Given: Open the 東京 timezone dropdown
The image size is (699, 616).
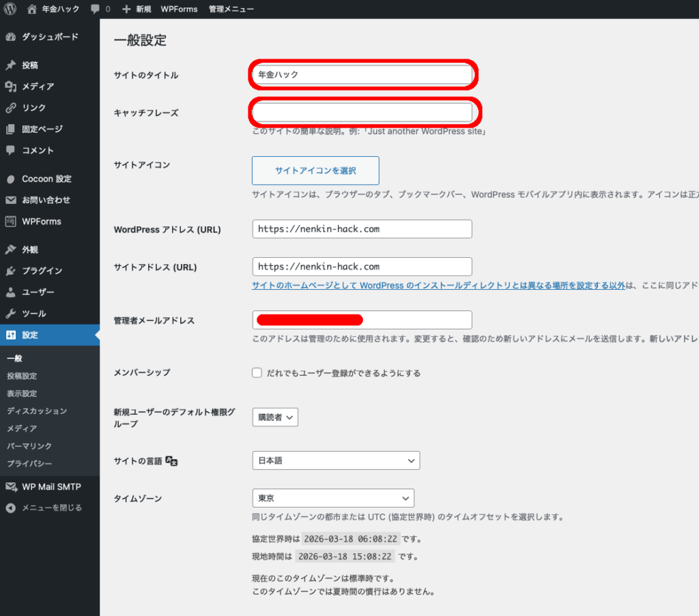Looking at the screenshot, I should [x=333, y=498].
